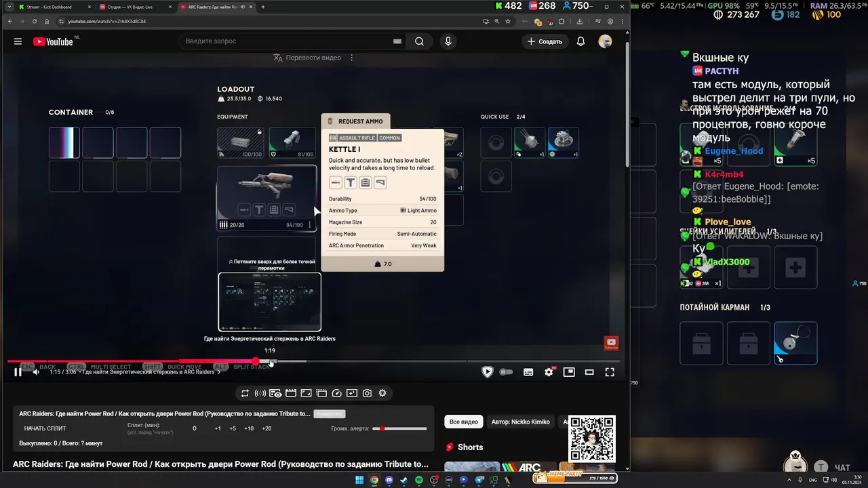Open the extension toolbar settings gear
Screen dimensions: 868x488
pos(382,393)
